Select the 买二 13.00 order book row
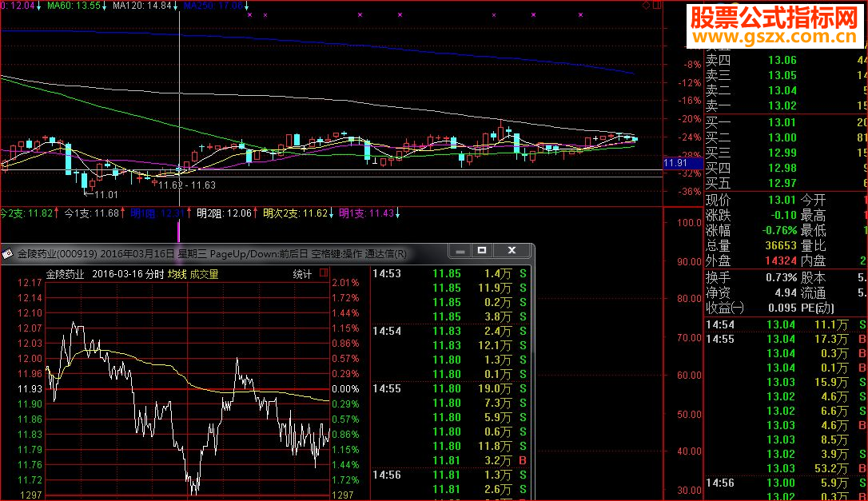868x501 pixels. (x=786, y=137)
